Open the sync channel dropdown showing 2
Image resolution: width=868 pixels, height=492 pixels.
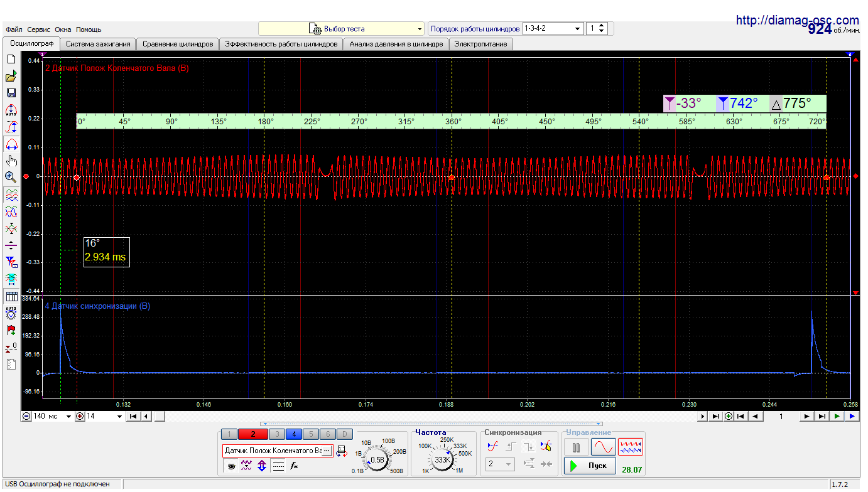501,465
